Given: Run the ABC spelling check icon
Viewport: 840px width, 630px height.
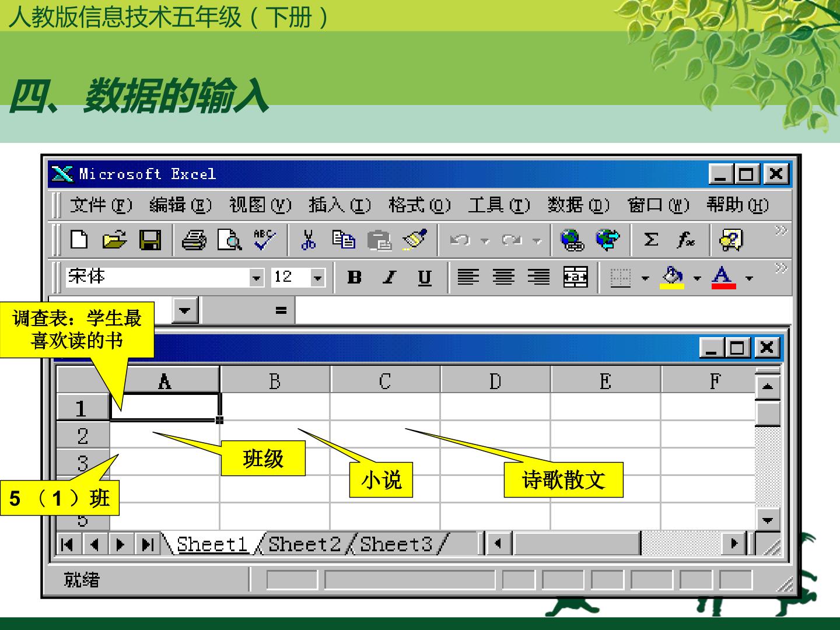Looking at the screenshot, I should click(x=264, y=240).
